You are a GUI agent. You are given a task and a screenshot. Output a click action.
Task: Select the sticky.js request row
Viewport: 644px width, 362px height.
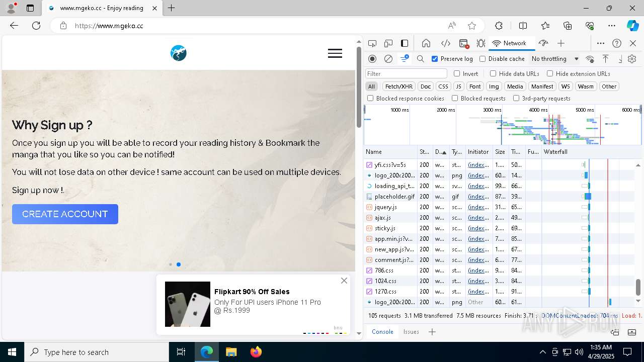499,228
